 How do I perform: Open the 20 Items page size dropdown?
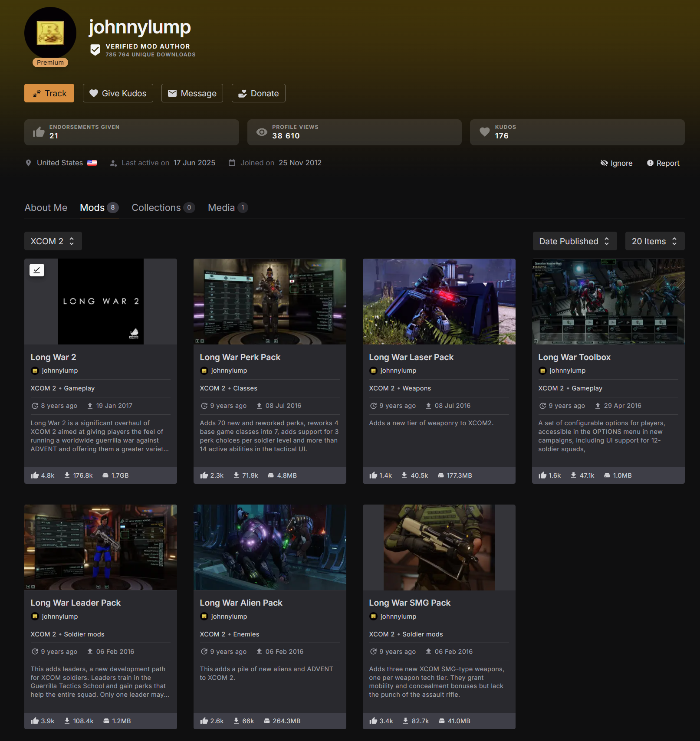pyautogui.click(x=655, y=241)
